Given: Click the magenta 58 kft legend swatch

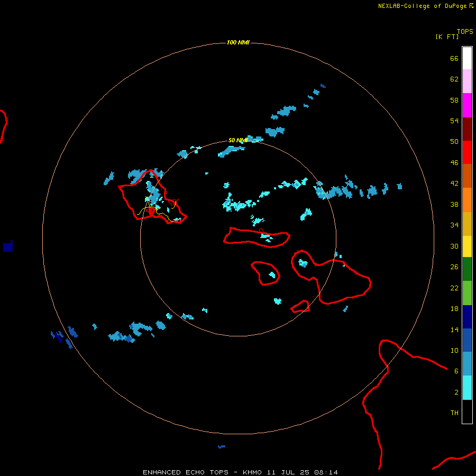Looking at the screenshot, I should coord(467,105).
